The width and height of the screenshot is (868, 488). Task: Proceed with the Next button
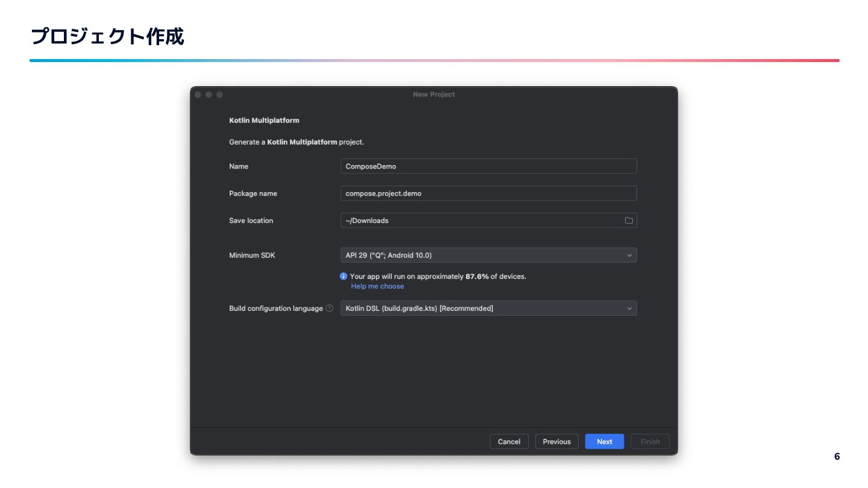605,442
